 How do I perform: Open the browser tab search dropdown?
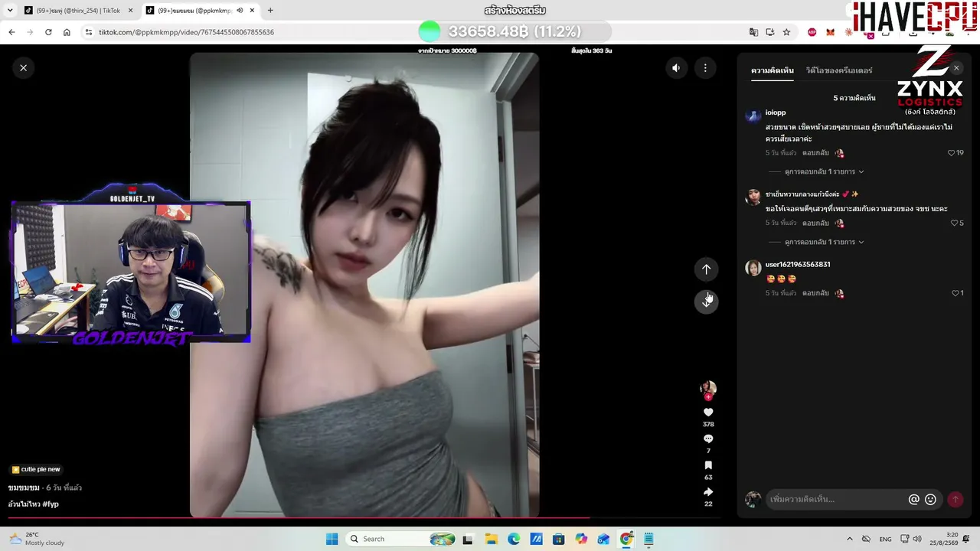pos(10,11)
